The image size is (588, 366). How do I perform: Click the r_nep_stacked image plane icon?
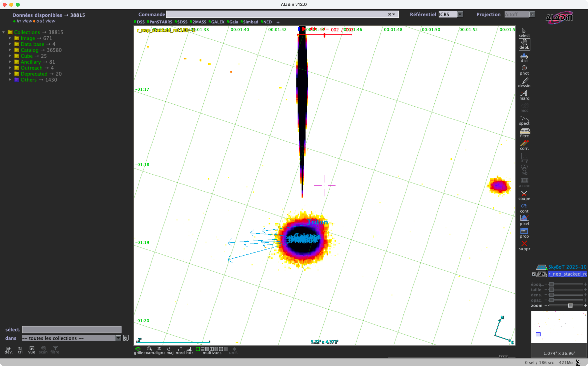click(x=542, y=274)
